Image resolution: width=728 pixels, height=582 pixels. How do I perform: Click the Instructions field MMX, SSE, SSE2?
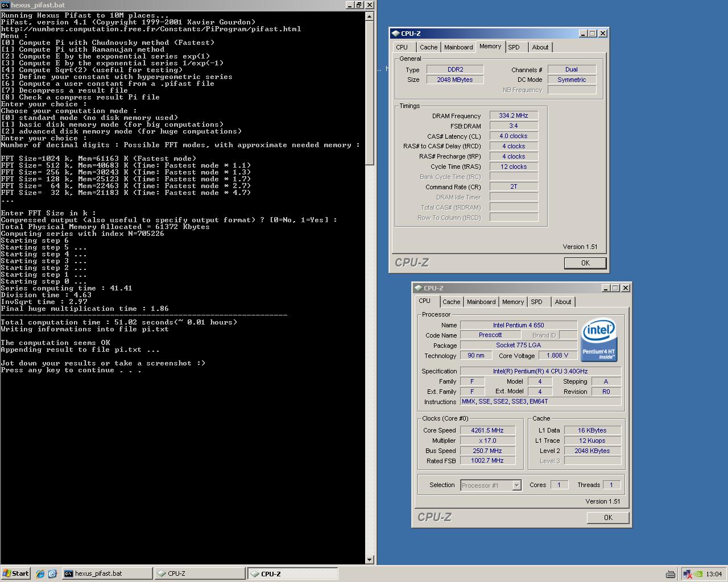pyautogui.click(x=540, y=401)
